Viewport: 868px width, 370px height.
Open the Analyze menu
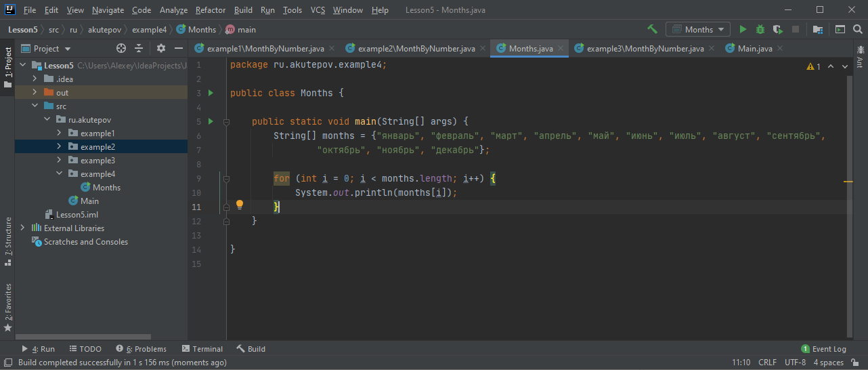pos(173,10)
